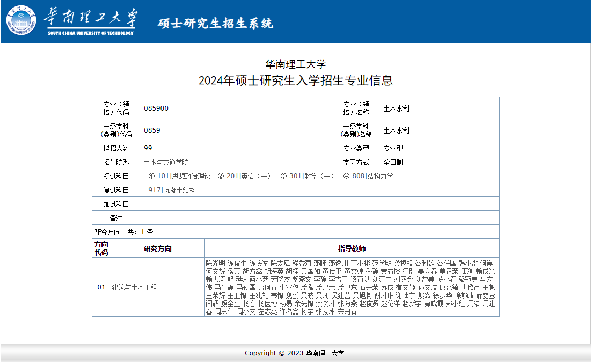Click the 加试科目 row label

point(116,204)
